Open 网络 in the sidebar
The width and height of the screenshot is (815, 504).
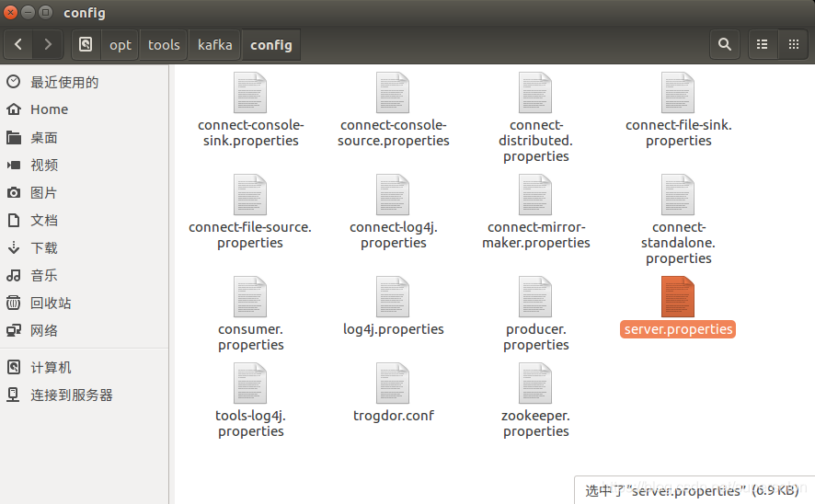click(85, 330)
